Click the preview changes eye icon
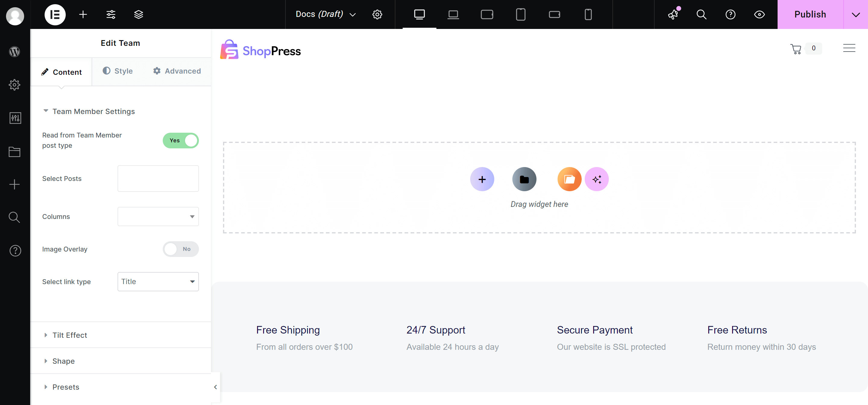 [759, 14]
